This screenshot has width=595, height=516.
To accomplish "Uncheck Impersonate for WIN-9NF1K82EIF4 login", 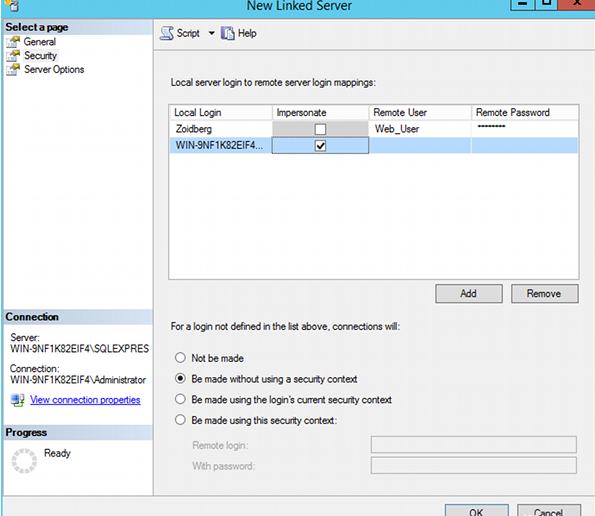I will click(320, 146).
